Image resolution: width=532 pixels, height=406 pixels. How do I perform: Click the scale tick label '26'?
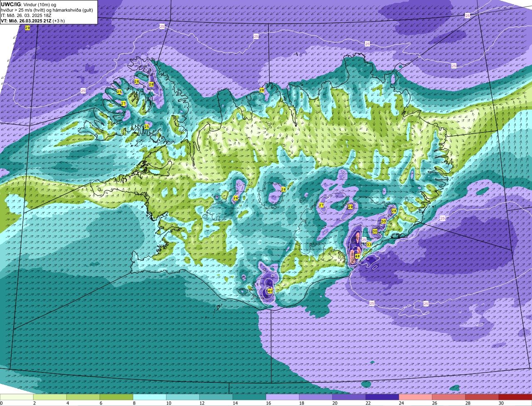[435, 403]
